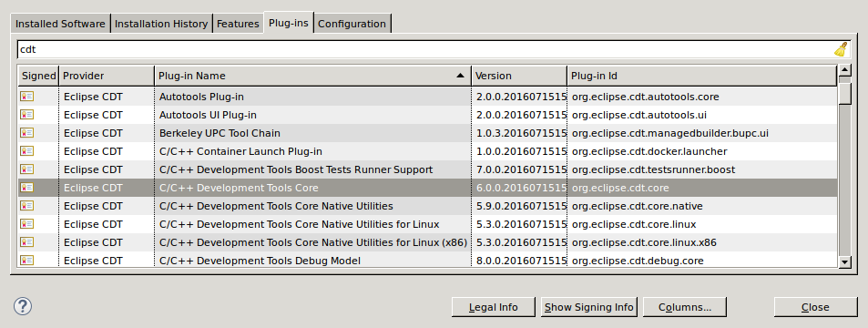
Task: Sort by the Signed column header
Action: pyautogui.click(x=39, y=76)
